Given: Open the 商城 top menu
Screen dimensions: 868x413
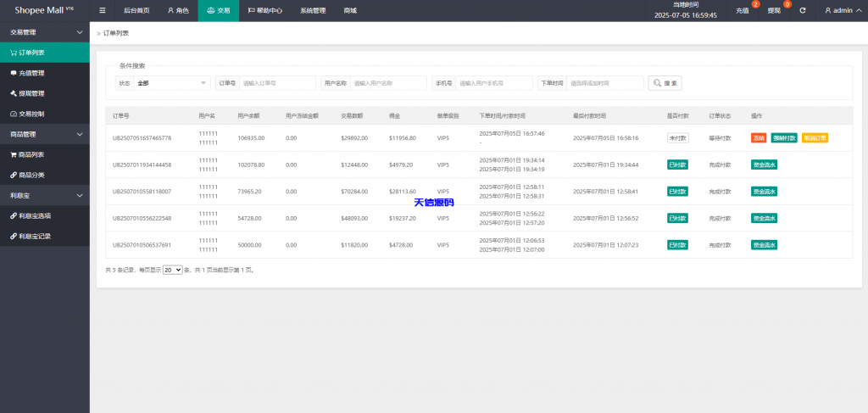Looking at the screenshot, I should tap(350, 10).
